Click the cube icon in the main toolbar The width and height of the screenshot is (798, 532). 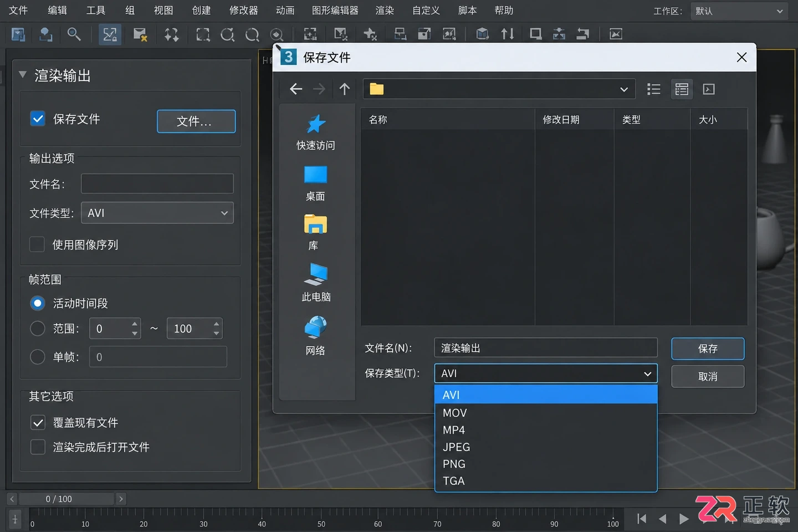pos(482,34)
